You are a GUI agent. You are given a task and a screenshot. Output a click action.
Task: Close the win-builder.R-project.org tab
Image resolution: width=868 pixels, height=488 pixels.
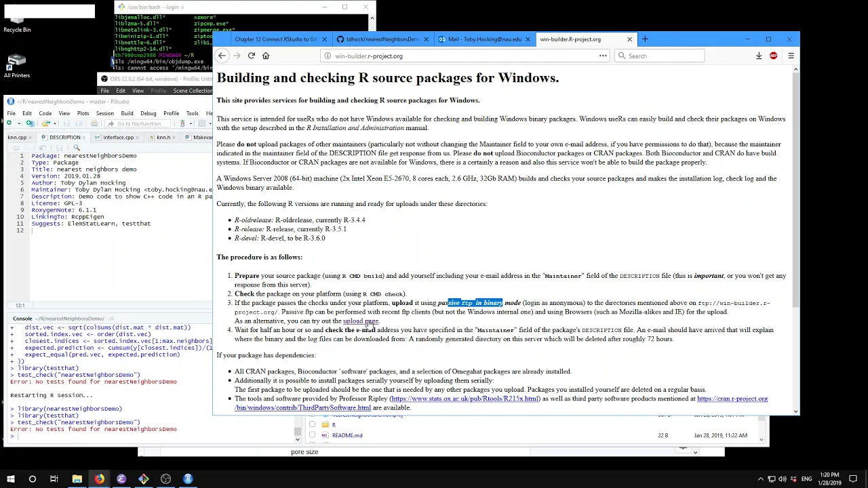[x=629, y=39]
